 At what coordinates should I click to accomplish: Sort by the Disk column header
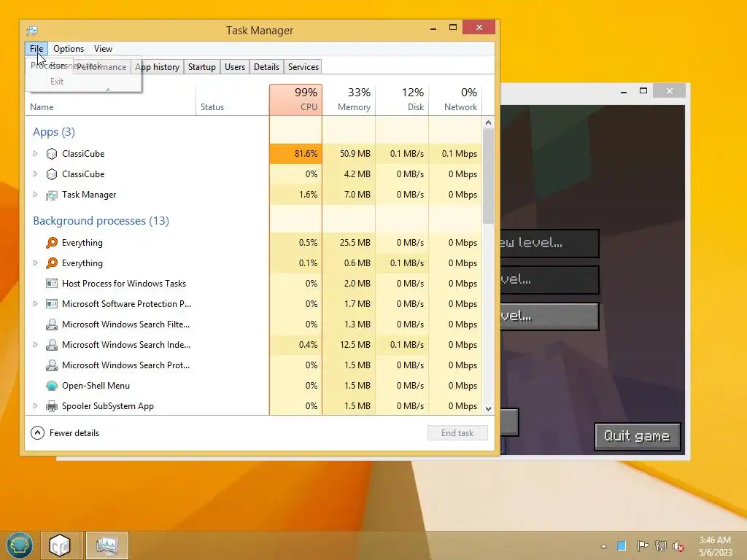(x=403, y=99)
